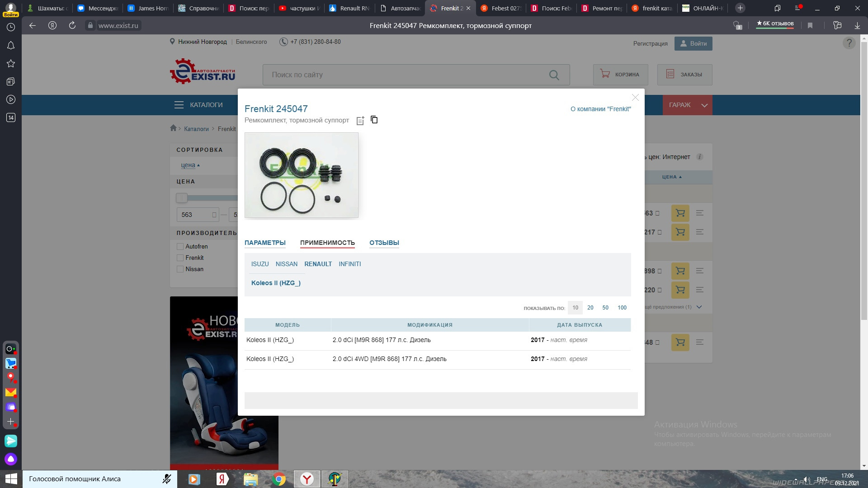Open the Каталоги hamburger menu
Screen dimensions: 868x488
179,105
